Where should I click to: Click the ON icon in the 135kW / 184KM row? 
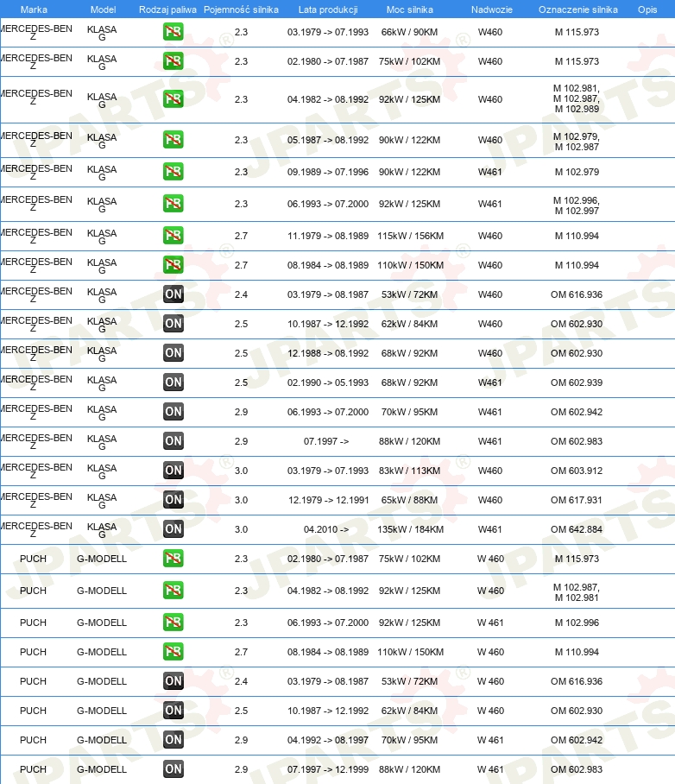[x=173, y=529]
